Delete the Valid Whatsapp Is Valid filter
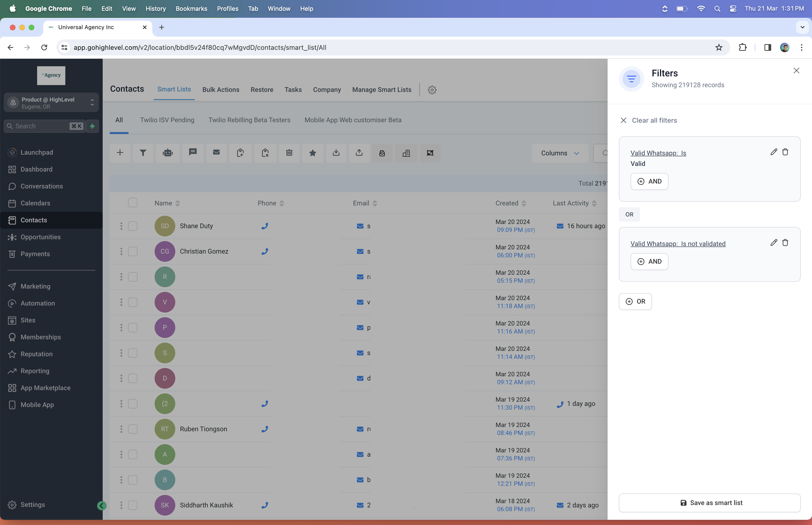The width and height of the screenshot is (812, 525). tap(785, 152)
